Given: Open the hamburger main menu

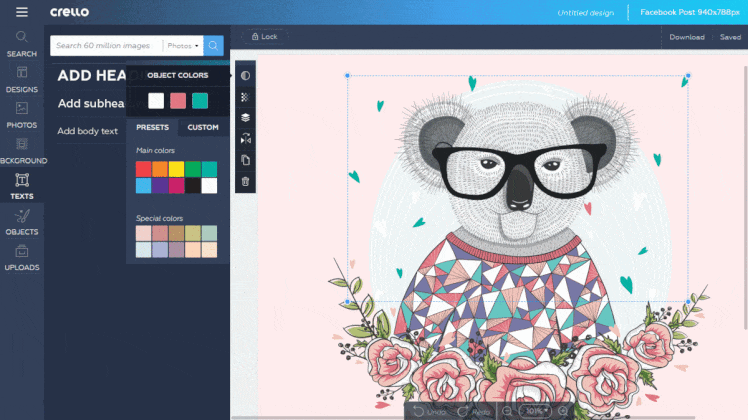Looking at the screenshot, I should pos(21,12).
